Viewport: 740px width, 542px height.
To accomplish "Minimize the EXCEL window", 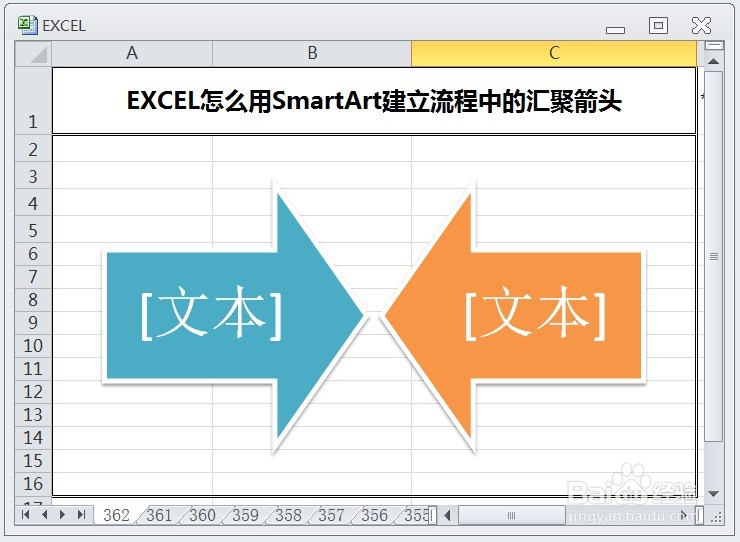I will point(615,29).
